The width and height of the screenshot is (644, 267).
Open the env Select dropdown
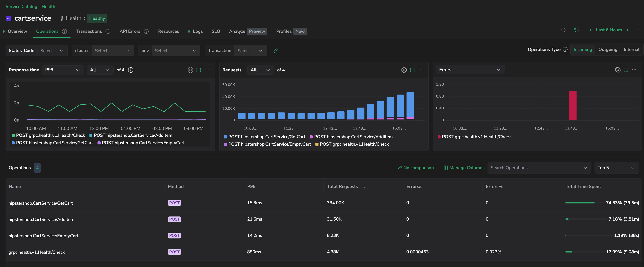[x=176, y=51]
